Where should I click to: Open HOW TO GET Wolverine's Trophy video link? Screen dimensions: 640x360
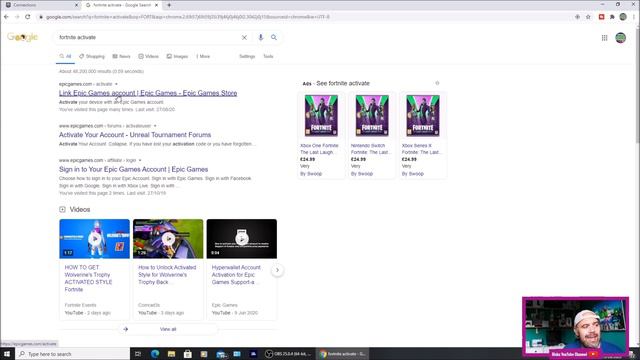coord(89,278)
